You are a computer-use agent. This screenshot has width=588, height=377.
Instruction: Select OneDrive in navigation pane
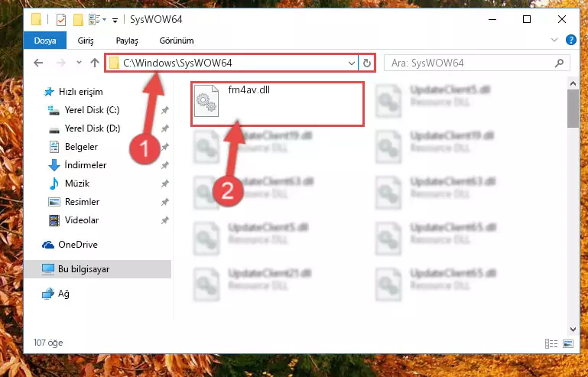[x=77, y=245]
